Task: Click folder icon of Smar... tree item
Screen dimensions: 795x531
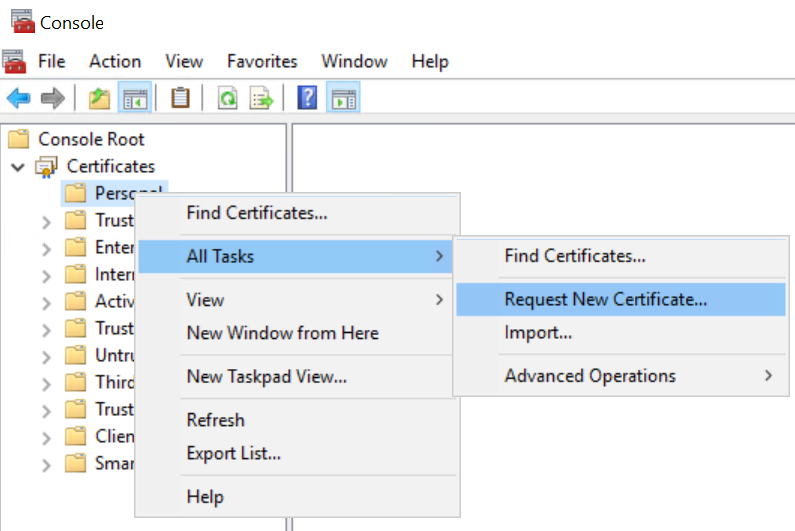Action: coord(76,463)
